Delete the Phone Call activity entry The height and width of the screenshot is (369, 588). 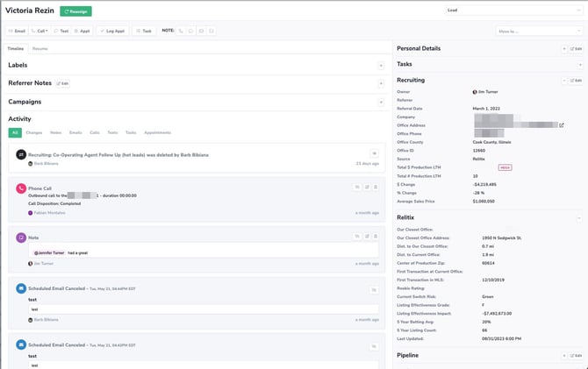click(x=376, y=187)
